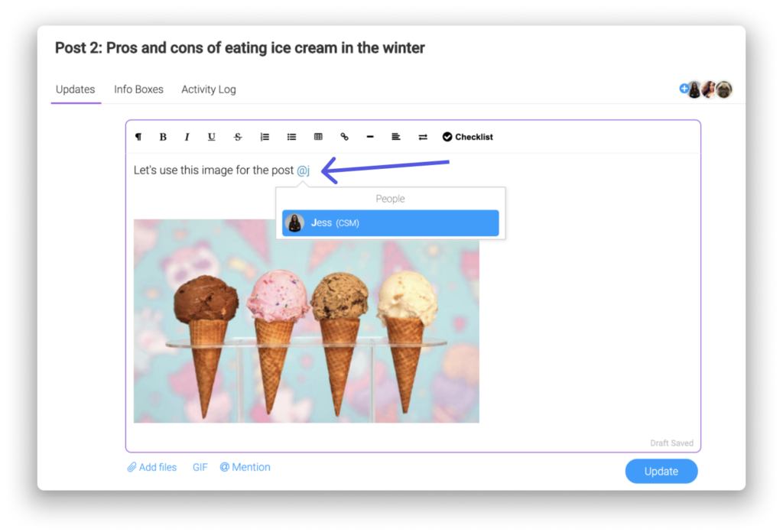This screenshot has height=532, width=783.
Task: Apply strikethrough formatting
Action: tap(238, 137)
